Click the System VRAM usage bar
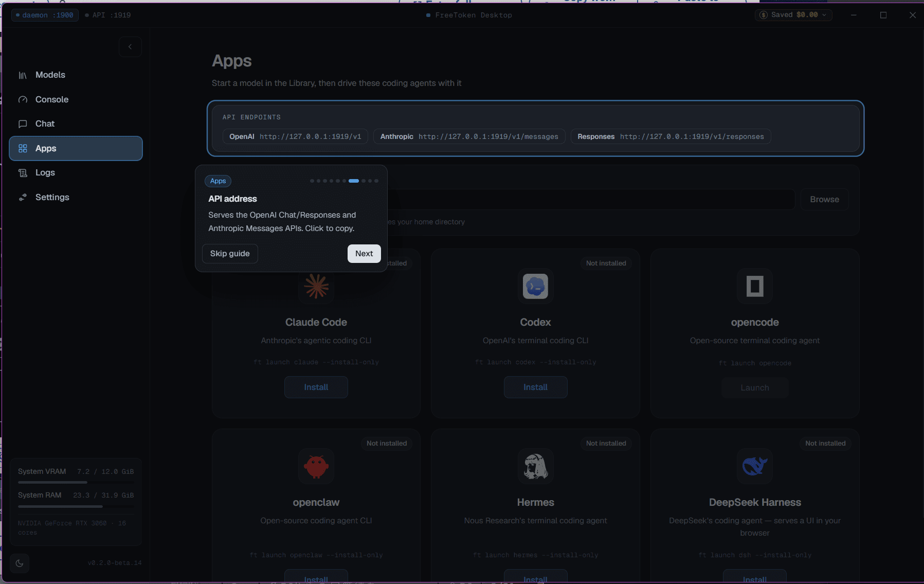This screenshot has width=924, height=584. point(76,482)
